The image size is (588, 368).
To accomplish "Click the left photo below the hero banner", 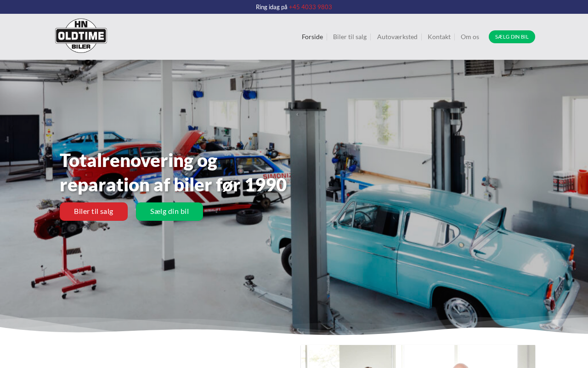I will 350,357.
